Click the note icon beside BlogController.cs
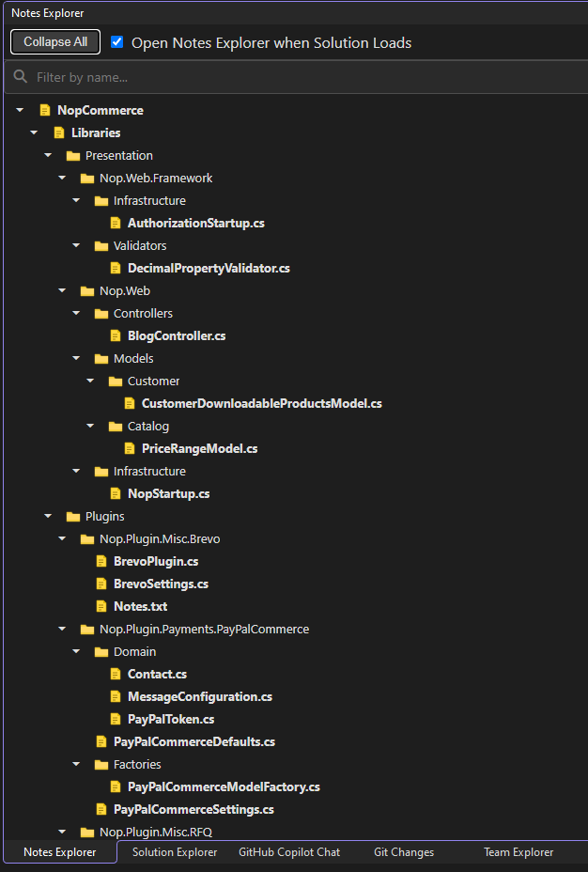The width and height of the screenshot is (588, 872). coord(115,335)
